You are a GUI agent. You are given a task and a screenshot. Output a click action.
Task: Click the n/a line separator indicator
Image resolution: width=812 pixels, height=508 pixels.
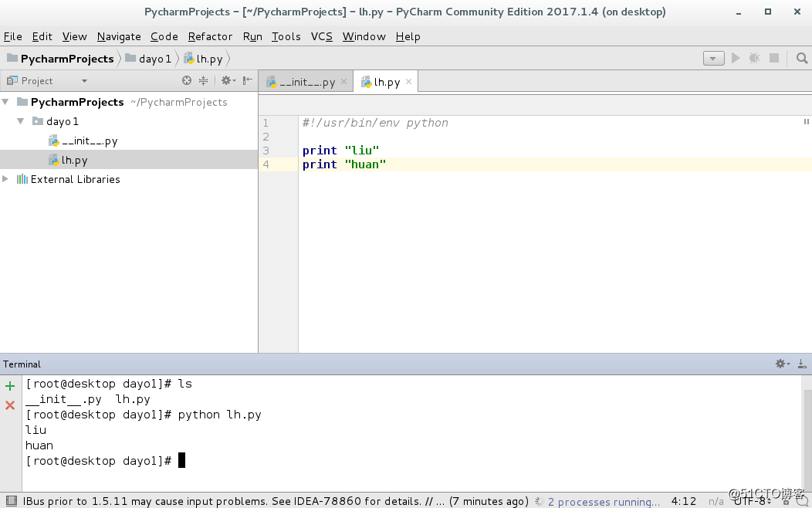pyautogui.click(x=716, y=501)
